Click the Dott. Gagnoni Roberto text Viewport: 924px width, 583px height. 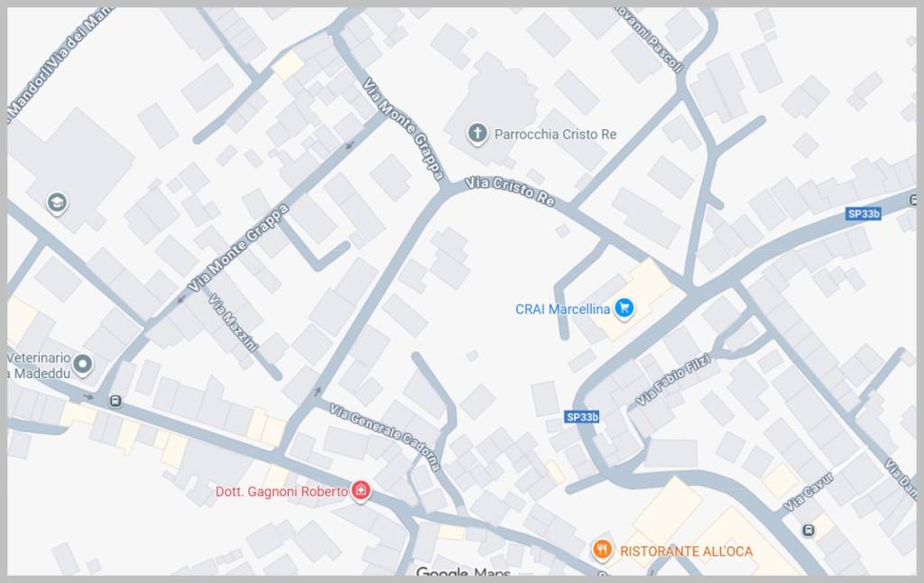(x=282, y=492)
